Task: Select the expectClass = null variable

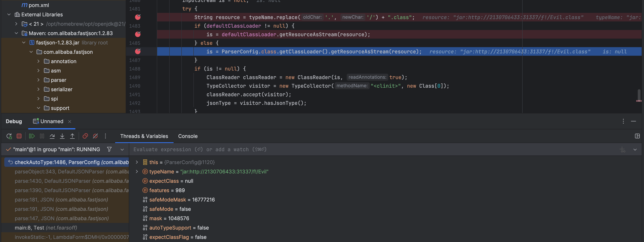Action: (x=171, y=181)
